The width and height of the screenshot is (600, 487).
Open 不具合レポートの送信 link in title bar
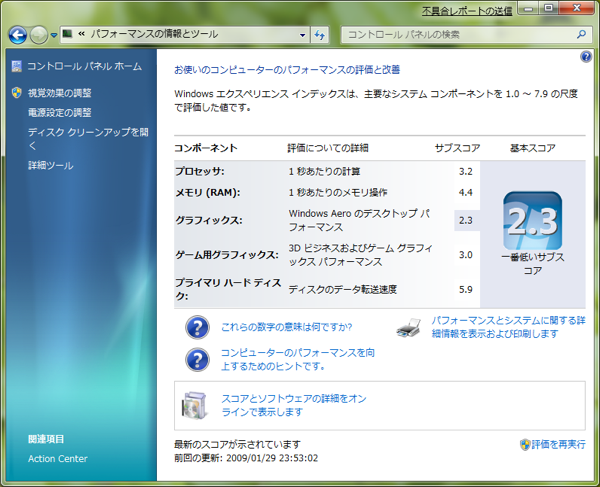(467, 11)
